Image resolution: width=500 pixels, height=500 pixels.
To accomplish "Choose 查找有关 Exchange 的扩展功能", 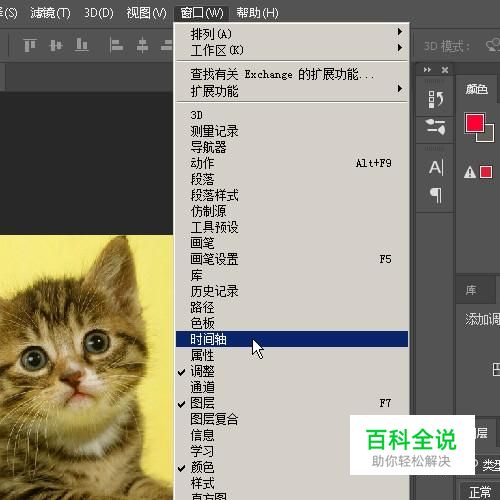I will (292, 74).
